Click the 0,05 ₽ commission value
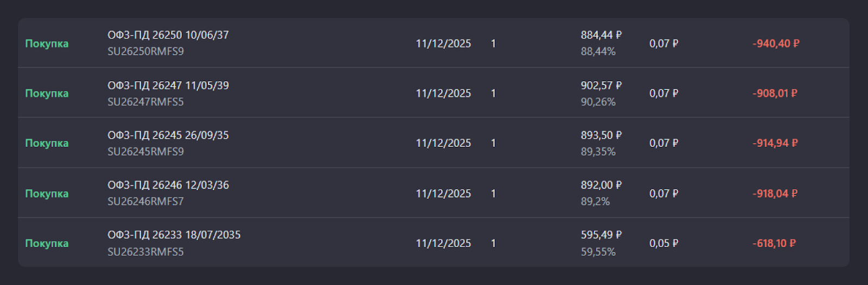The image size is (868, 285). [x=663, y=243]
